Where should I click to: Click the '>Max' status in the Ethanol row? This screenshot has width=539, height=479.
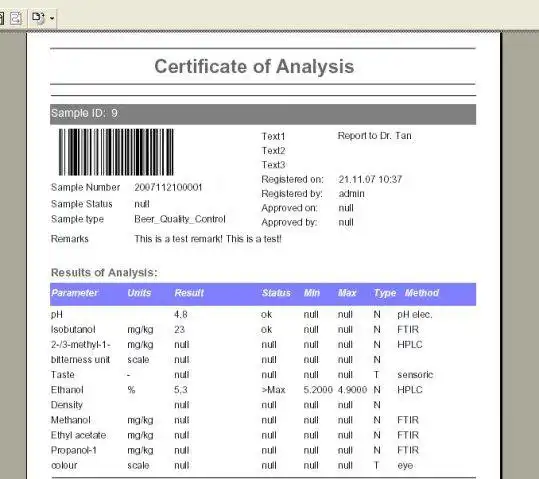click(x=273, y=390)
